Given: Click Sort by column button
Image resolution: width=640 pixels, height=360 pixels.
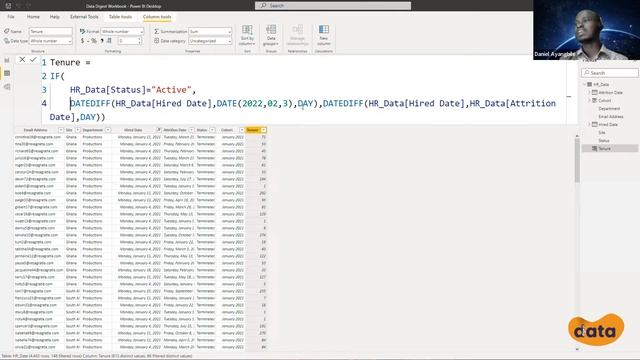Looking at the screenshot, I should click(247, 35).
